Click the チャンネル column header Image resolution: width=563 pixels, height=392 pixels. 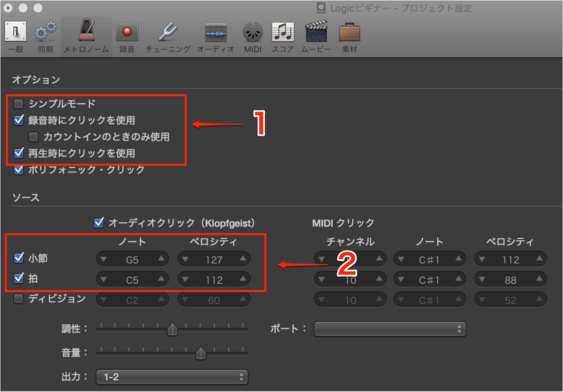tap(350, 242)
